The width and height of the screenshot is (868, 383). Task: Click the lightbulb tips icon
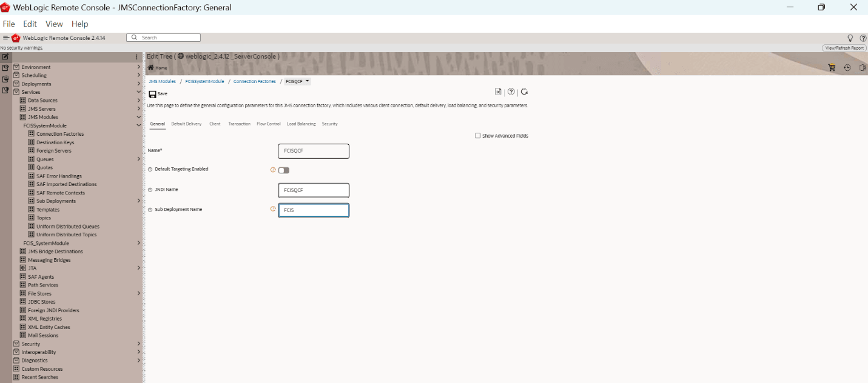pos(850,38)
